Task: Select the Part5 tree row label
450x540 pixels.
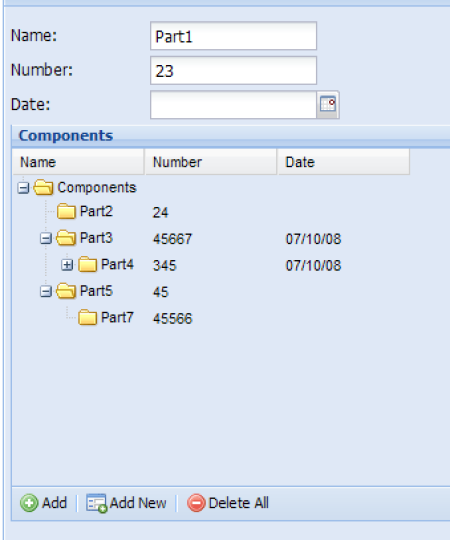Action: pos(96,291)
